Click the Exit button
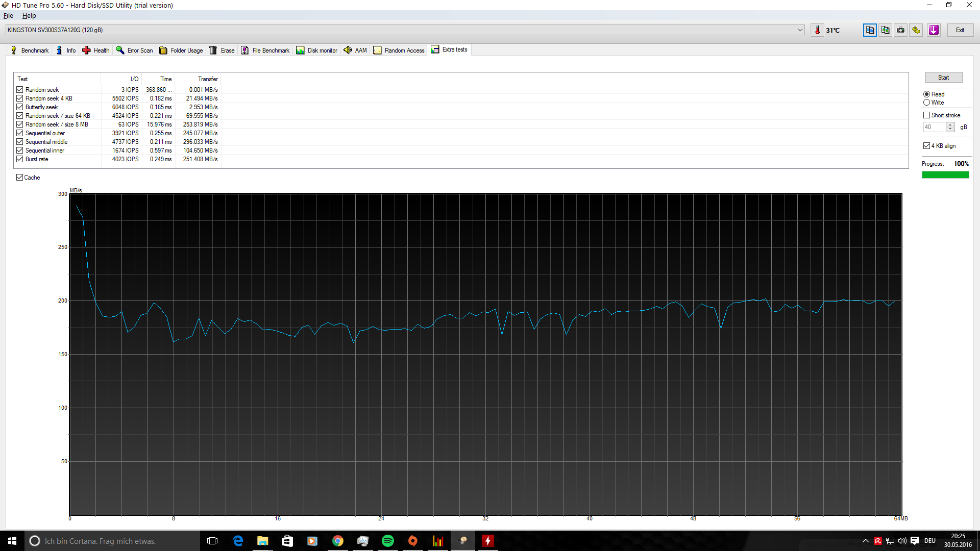980x551 pixels. point(960,30)
